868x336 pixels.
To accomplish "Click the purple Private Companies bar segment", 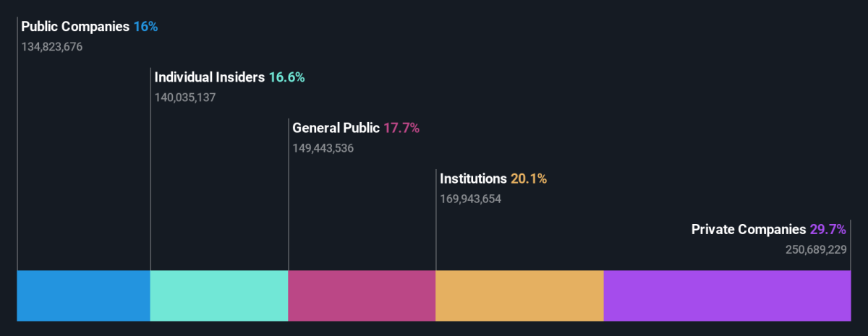I will click(727, 296).
